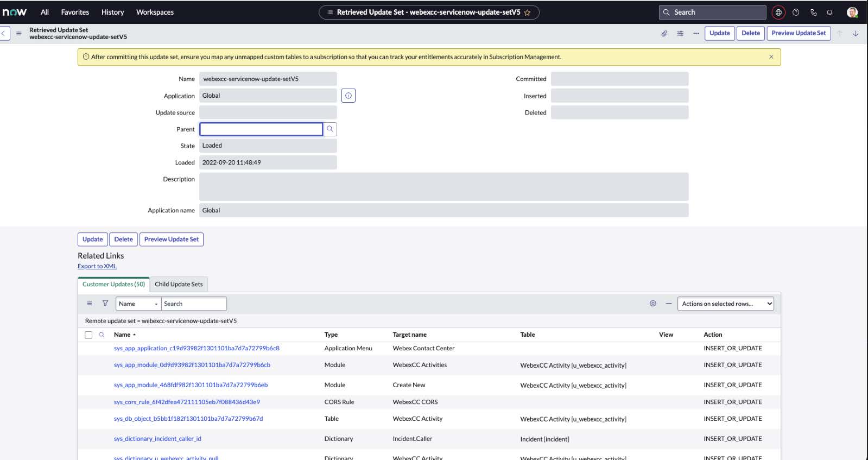Screen dimensions: 868x460
Task: Open the Favorites menu
Action: tap(75, 12)
